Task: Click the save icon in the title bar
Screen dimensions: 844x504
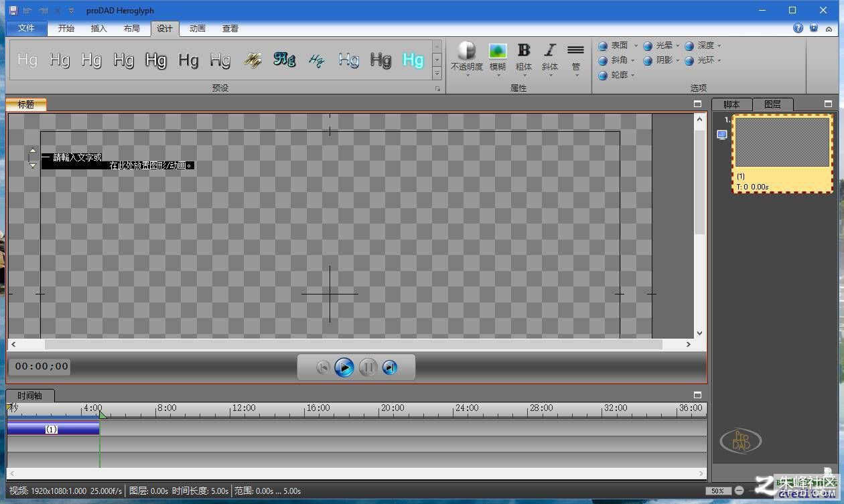Action: click(x=13, y=10)
